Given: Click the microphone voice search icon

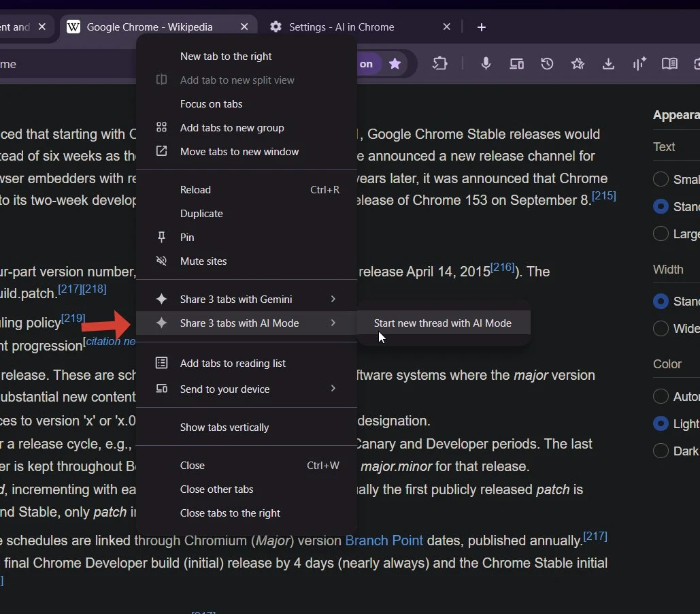Looking at the screenshot, I should 486,64.
